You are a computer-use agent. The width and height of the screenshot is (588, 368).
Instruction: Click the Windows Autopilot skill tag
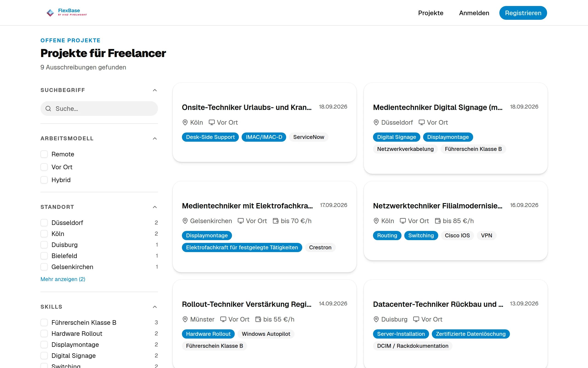(x=266, y=334)
